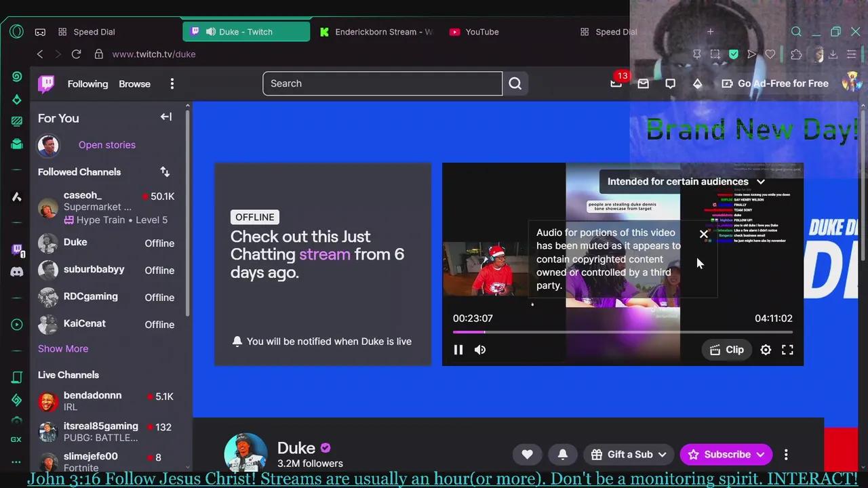Open Duke channel three-dot options menu

click(786, 455)
